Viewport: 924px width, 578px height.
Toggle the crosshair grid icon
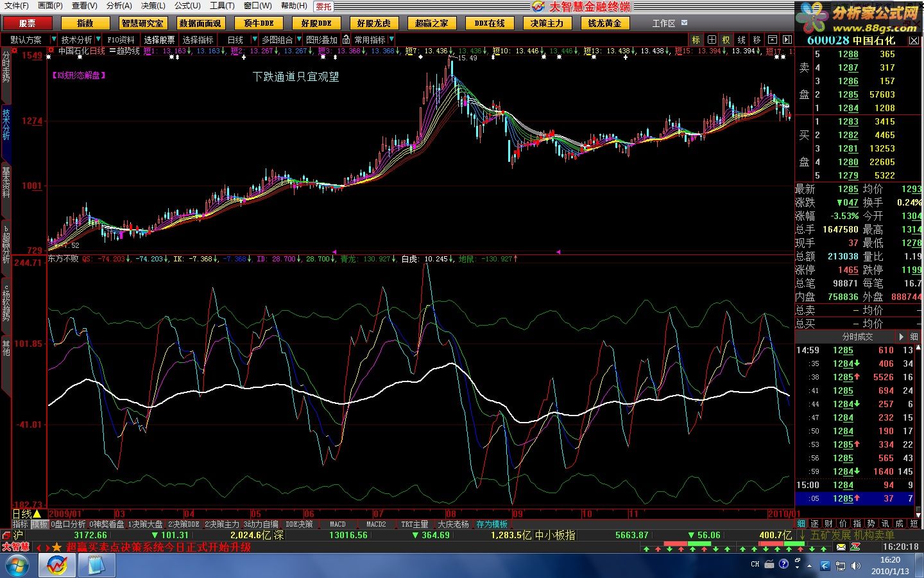click(x=711, y=40)
